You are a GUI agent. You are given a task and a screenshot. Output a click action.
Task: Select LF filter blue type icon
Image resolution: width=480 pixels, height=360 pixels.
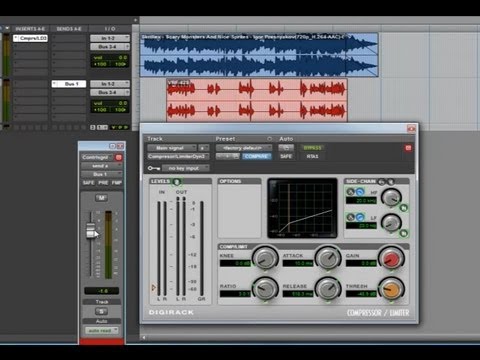360,217
